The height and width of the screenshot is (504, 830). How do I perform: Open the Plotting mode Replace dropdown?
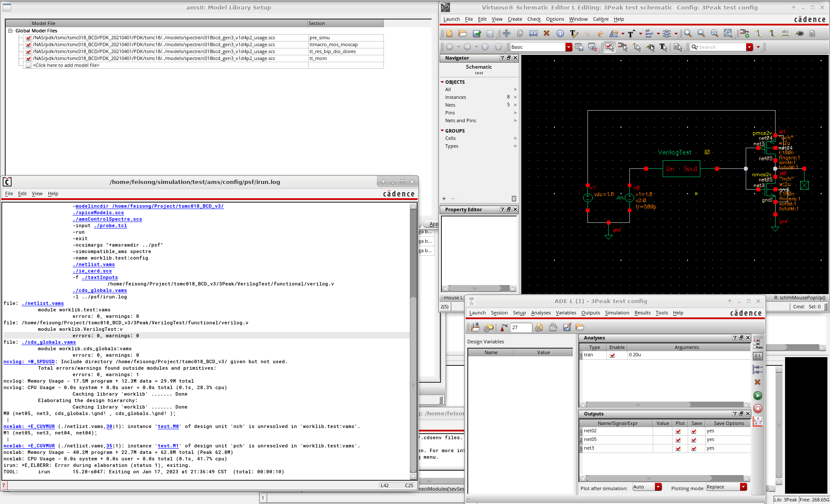pos(744,487)
